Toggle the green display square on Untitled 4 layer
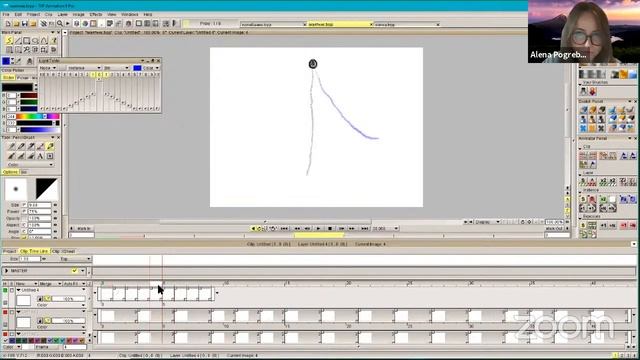The height and width of the screenshot is (360, 640). (5, 290)
